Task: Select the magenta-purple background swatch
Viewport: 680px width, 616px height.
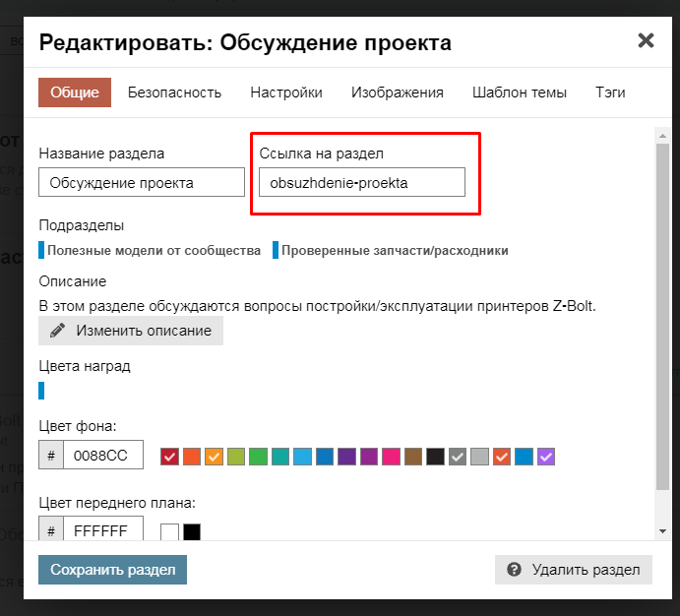Action: [x=369, y=457]
